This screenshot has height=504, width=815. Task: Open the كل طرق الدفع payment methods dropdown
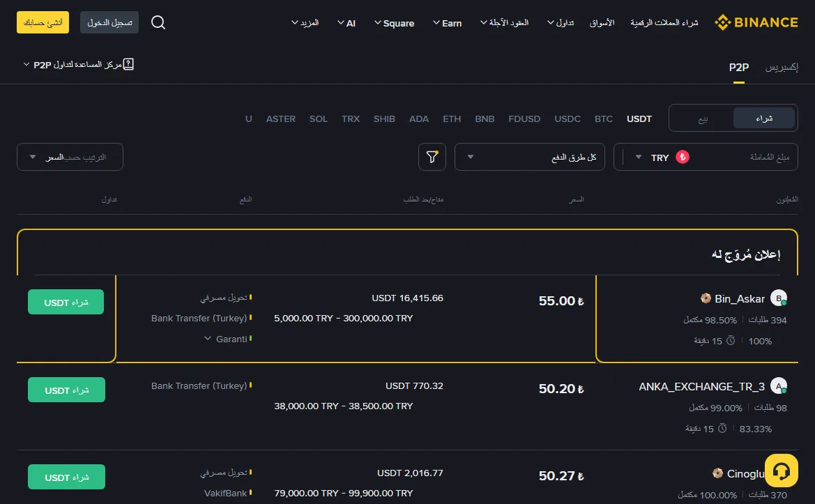tap(530, 157)
